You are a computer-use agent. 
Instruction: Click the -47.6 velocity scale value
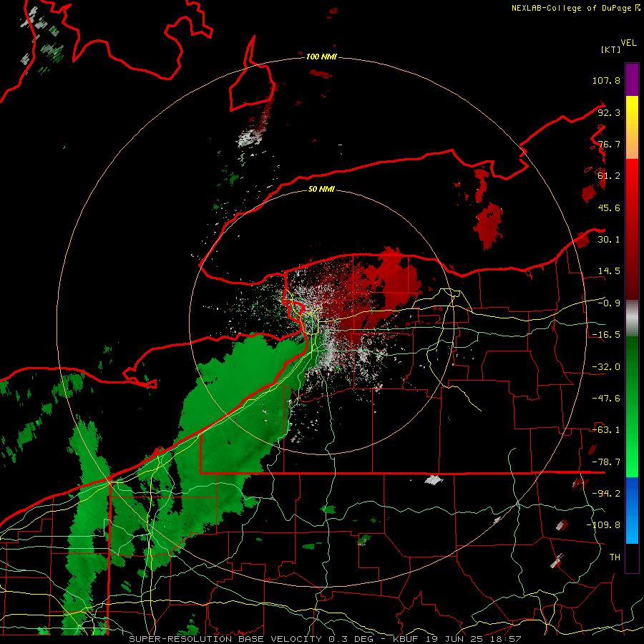point(606,399)
